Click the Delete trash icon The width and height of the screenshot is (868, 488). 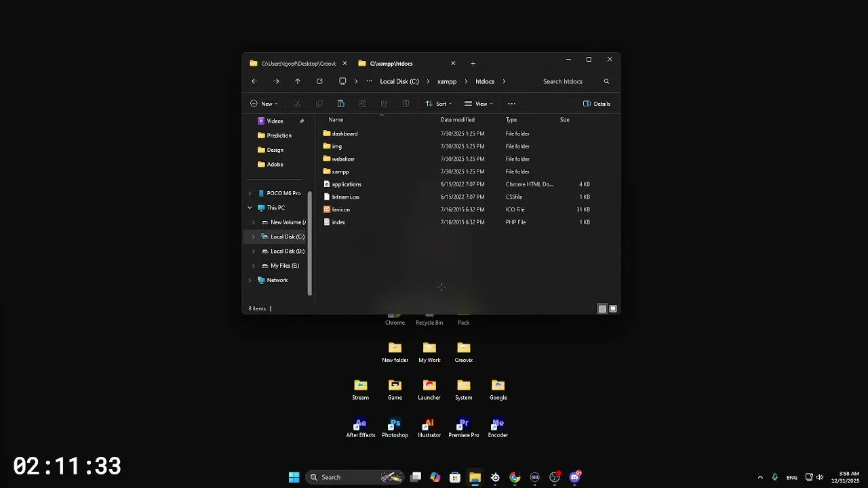click(406, 104)
